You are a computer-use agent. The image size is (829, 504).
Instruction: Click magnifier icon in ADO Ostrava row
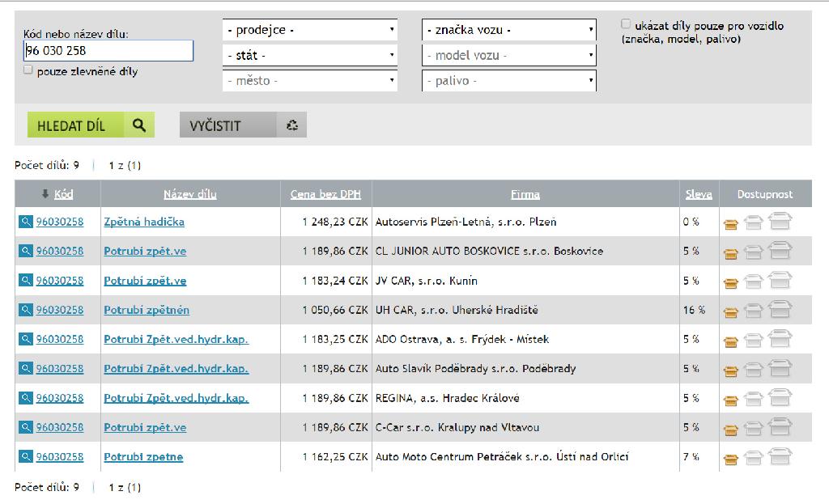(25, 339)
